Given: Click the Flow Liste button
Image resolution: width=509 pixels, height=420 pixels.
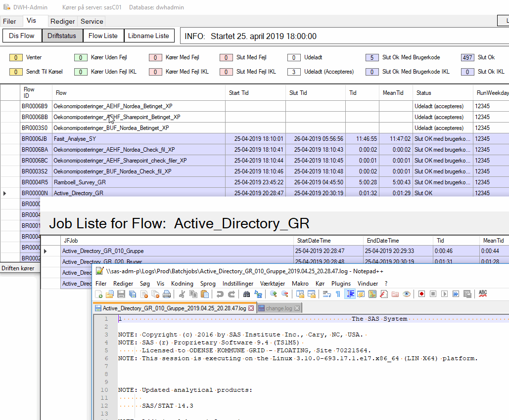Looking at the screenshot, I should pyautogui.click(x=103, y=36).
